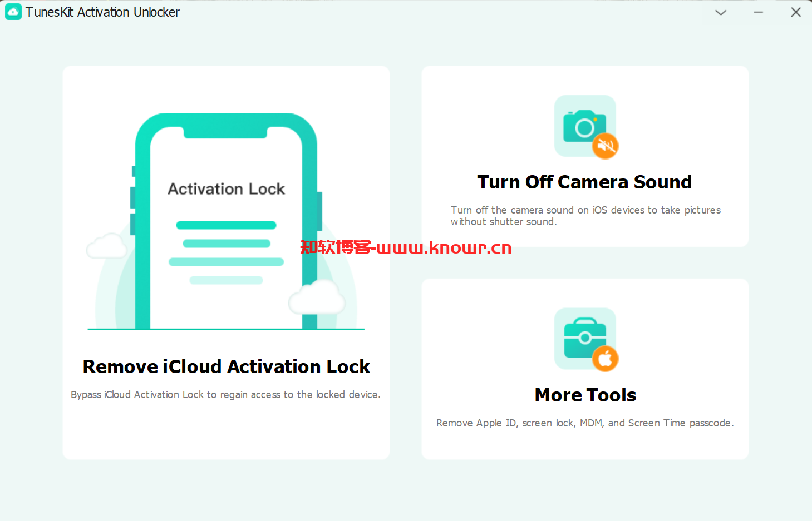Select Remove iCloud Activation Lock heading

click(x=227, y=366)
